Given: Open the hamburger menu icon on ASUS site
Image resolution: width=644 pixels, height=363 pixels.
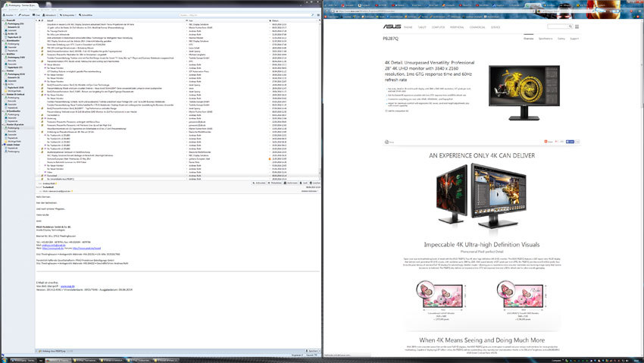Looking at the screenshot, I should click(577, 27).
